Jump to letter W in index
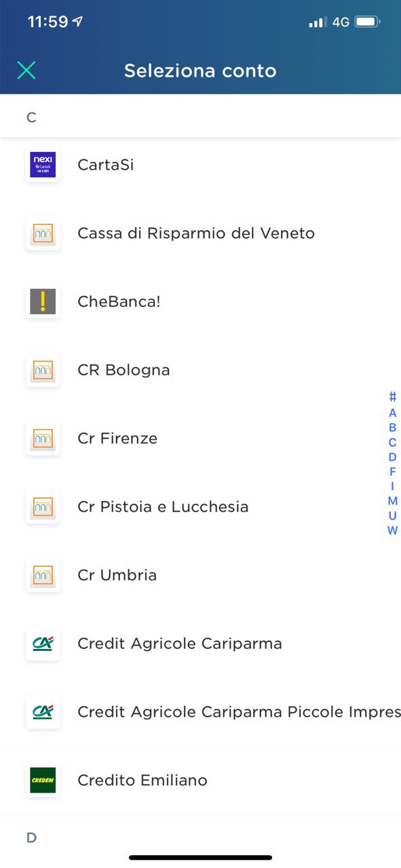 click(x=392, y=530)
